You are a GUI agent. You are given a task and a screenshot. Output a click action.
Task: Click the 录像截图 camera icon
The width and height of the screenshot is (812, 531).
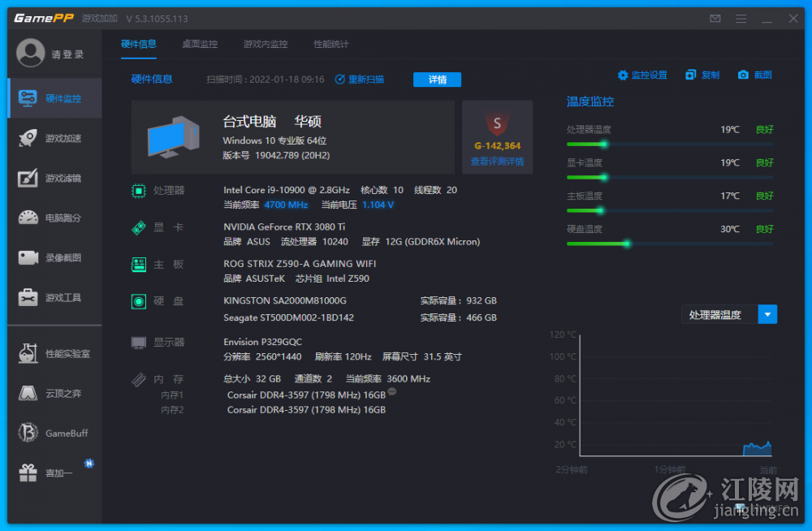pyautogui.click(x=28, y=257)
